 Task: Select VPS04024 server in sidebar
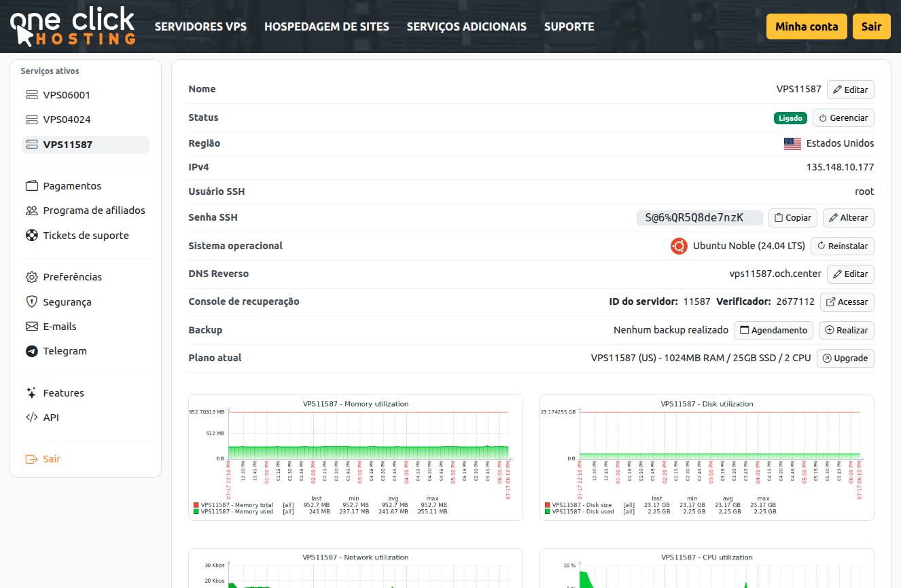coord(67,120)
